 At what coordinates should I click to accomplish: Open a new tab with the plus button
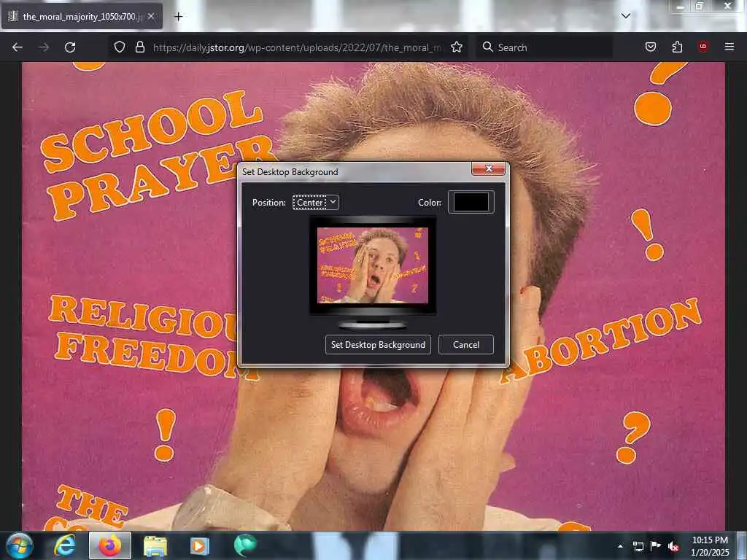[x=178, y=17]
